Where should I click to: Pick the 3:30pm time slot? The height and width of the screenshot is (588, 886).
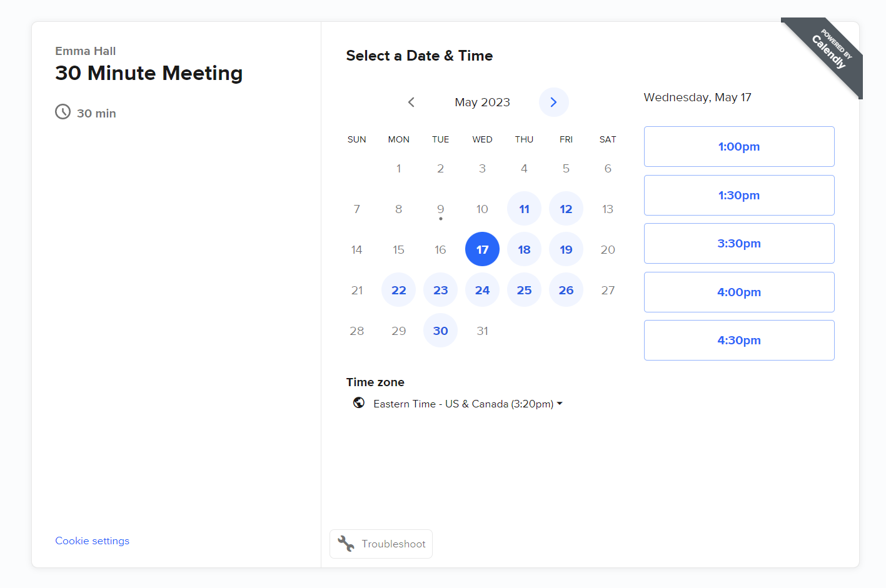tap(738, 243)
